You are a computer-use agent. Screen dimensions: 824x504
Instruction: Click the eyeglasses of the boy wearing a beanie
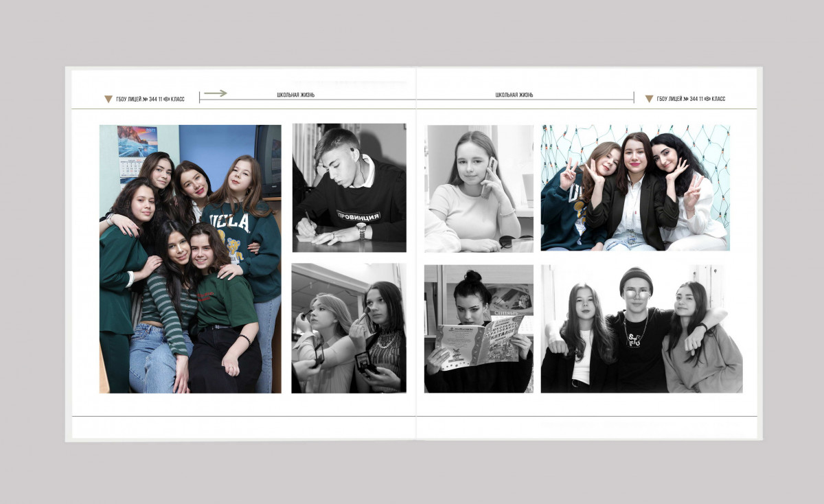637,294
